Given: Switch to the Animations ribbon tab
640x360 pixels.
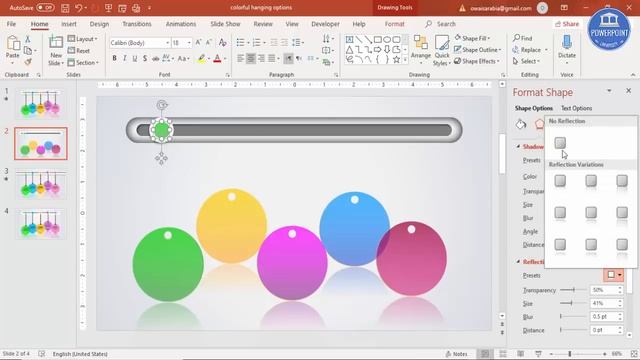Looking at the screenshot, I should [x=181, y=24].
